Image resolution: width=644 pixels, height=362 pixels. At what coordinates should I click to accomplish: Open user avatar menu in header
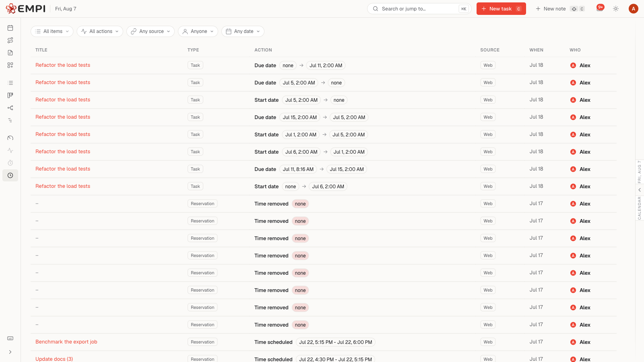pyautogui.click(x=634, y=8)
